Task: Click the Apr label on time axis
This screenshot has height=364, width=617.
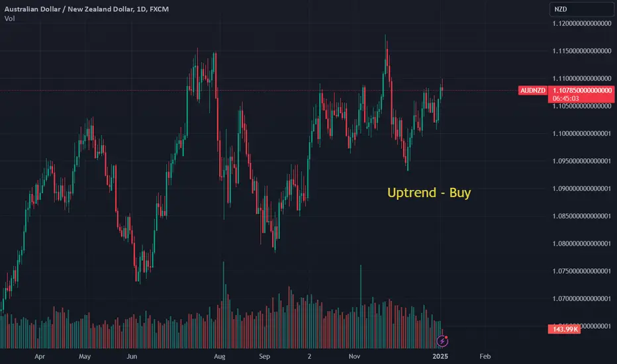Action: pos(40,356)
